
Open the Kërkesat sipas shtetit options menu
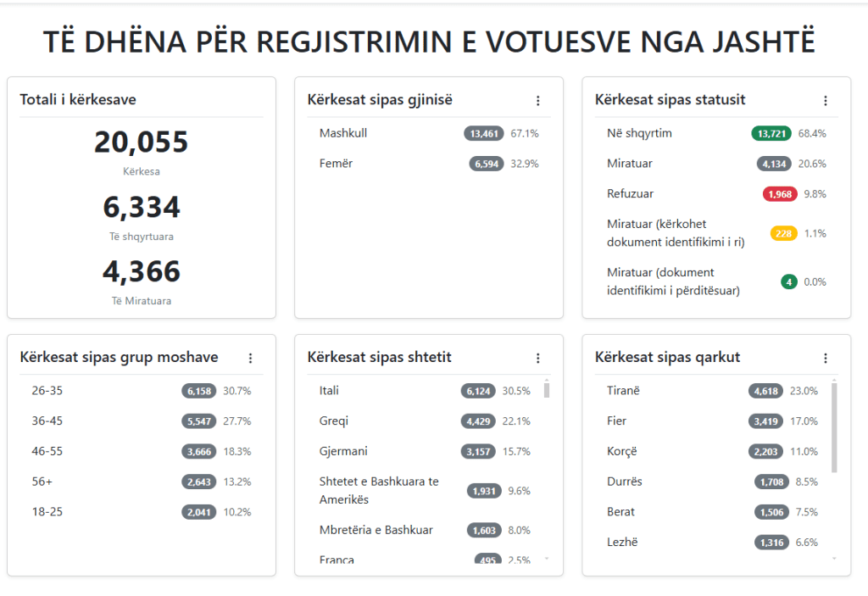[x=537, y=359]
